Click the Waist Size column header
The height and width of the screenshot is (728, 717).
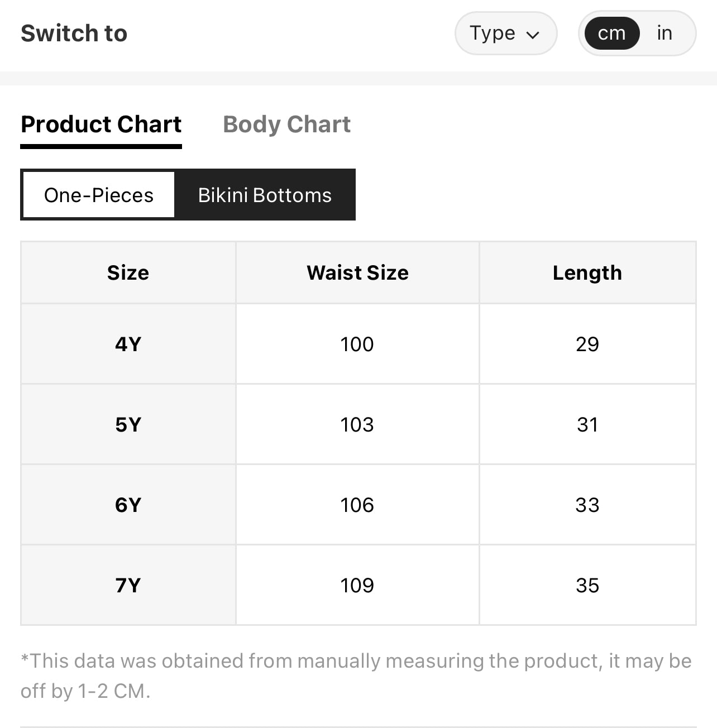click(357, 273)
